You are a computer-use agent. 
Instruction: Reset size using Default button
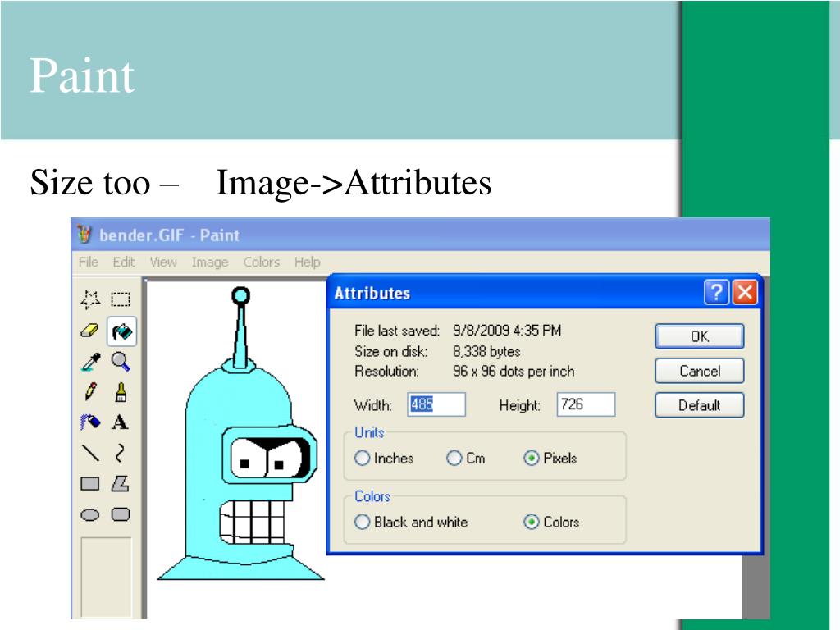(699, 405)
